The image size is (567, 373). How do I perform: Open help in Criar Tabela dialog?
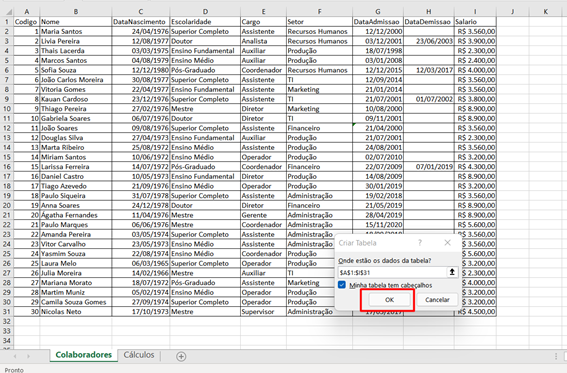tap(420, 243)
